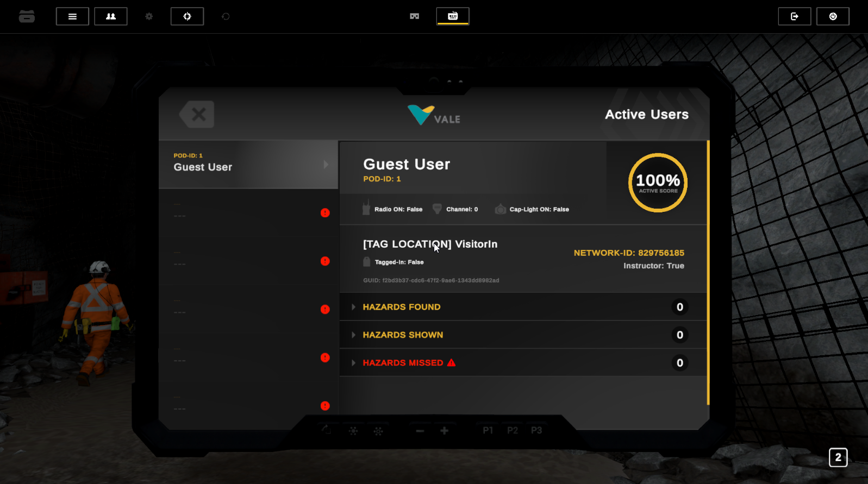Toggle the Cap-Light ON indicator
Image resolution: width=868 pixels, height=484 pixels.
tap(532, 209)
